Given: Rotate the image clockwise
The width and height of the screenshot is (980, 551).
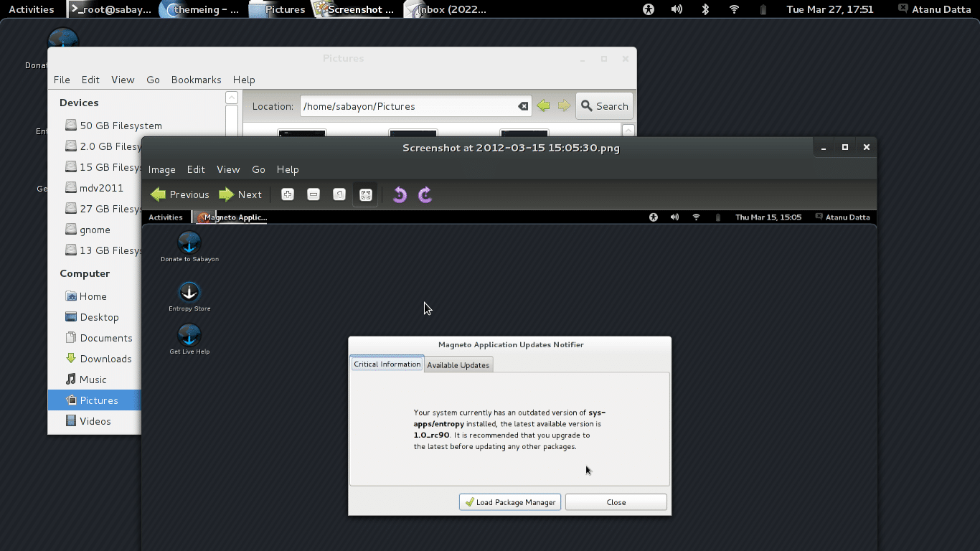Looking at the screenshot, I should (425, 194).
